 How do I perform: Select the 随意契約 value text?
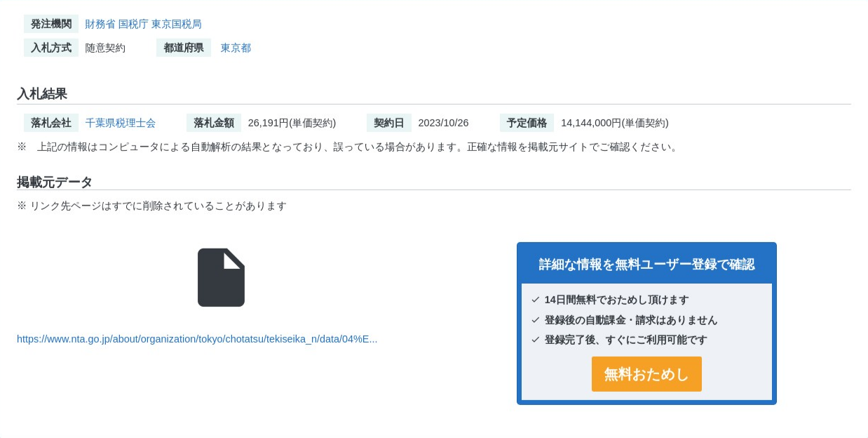[x=105, y=48]
